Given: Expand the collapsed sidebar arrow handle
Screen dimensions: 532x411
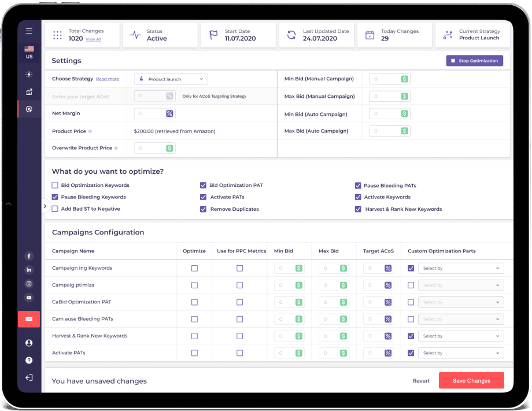Looking at the screenshot, I should pos(45,206).
